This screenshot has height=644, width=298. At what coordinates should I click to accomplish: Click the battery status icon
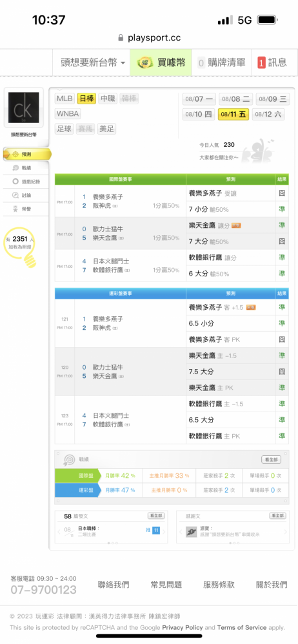point(268,20)
